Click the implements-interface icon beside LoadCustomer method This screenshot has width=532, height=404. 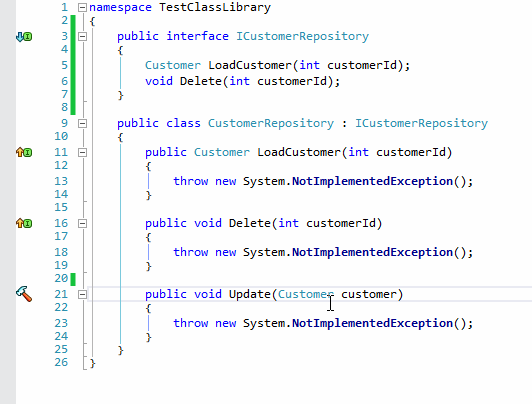[24, 152]
